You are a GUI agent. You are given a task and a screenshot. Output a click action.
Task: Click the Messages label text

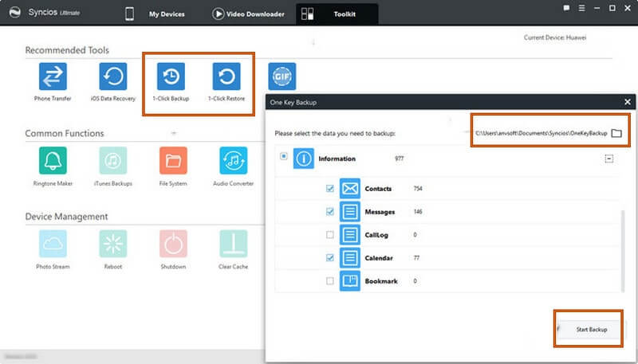[x=380, y=212]
